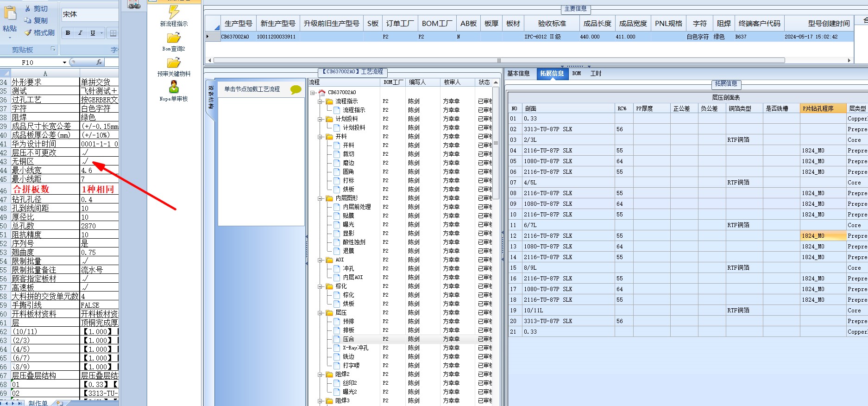Image resolution: width=868 pixels, height=406 pixels.
Task: Click row 03 profile cell 2/3L
Action: 568,140
